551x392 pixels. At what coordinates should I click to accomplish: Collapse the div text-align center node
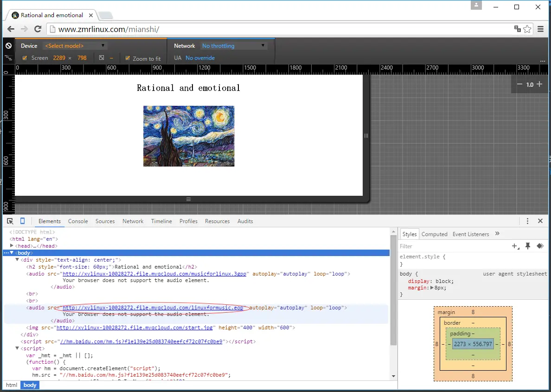[x=17, y=260]
